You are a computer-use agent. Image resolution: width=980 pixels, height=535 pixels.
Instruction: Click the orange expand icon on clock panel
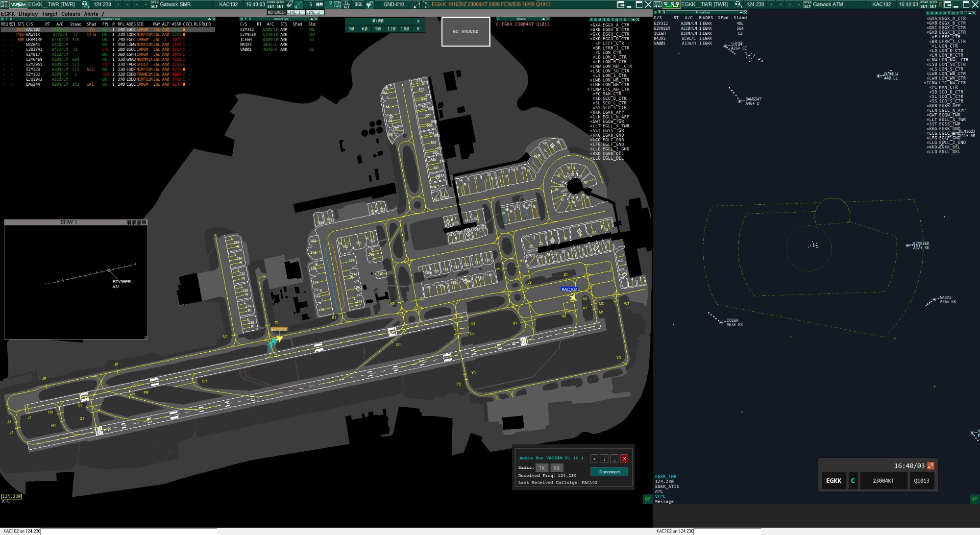click(931, 466)
